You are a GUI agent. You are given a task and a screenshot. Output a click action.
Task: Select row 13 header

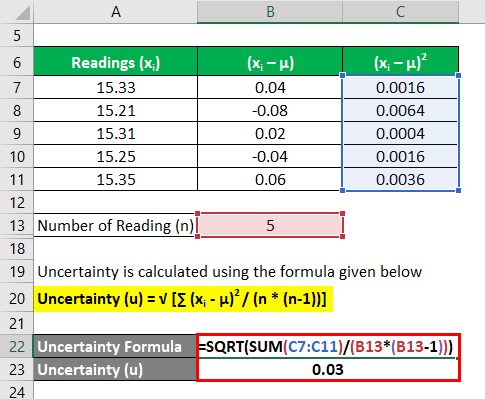pos(17,225)
